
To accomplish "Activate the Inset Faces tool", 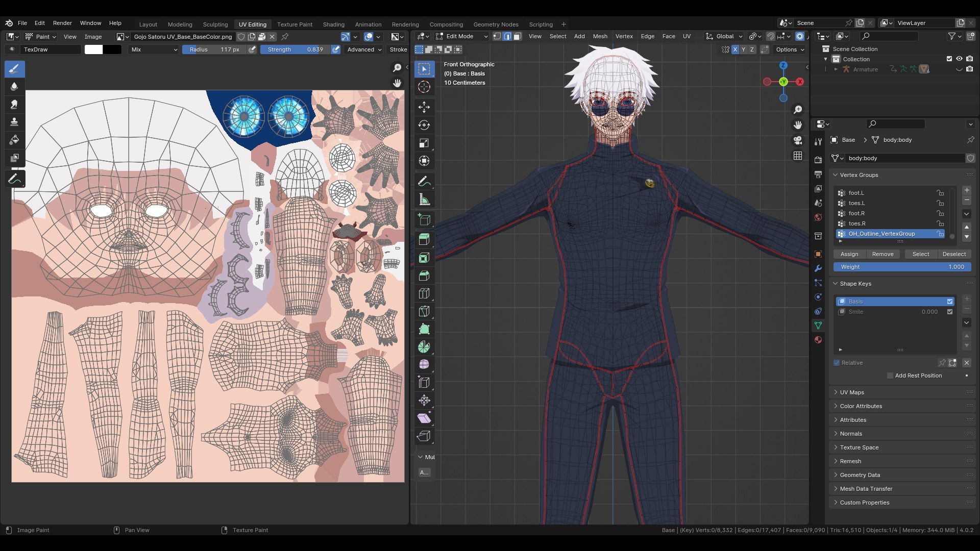I will point(424,258).
